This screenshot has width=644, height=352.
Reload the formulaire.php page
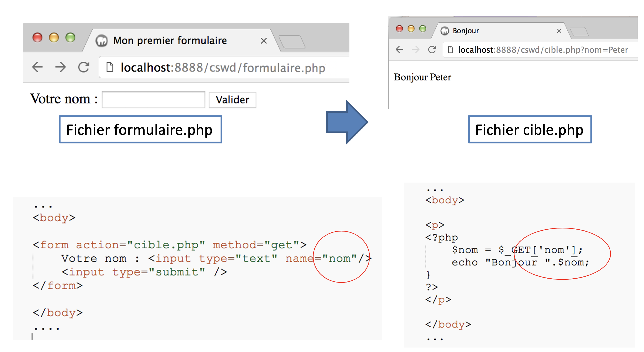tap(84, 67)
